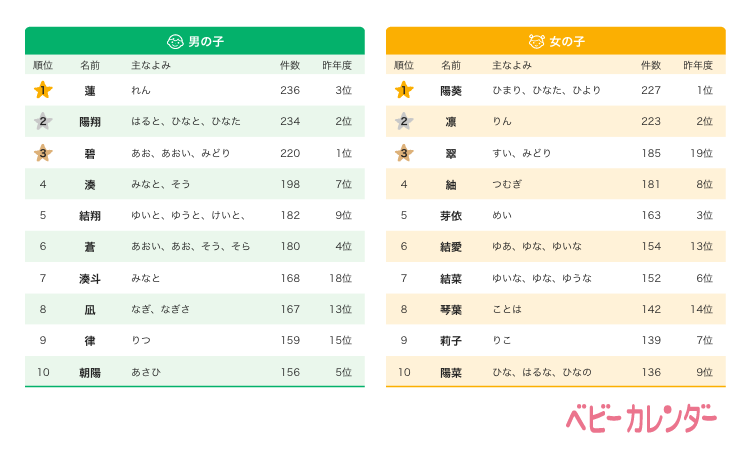
Task: Click the reading つむぎ in girls table
Action: pos(508,184)
